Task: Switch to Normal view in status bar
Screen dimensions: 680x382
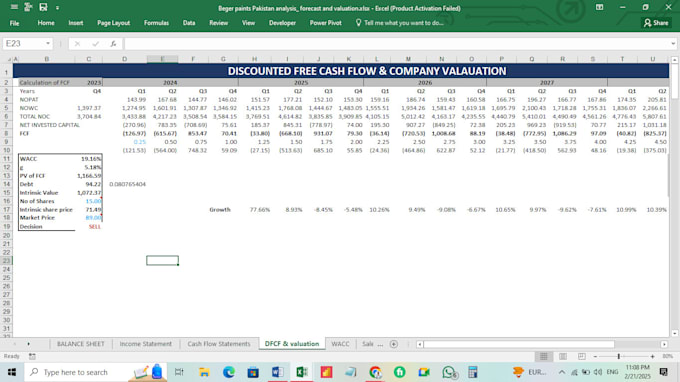Action: [x=543, y=356]
